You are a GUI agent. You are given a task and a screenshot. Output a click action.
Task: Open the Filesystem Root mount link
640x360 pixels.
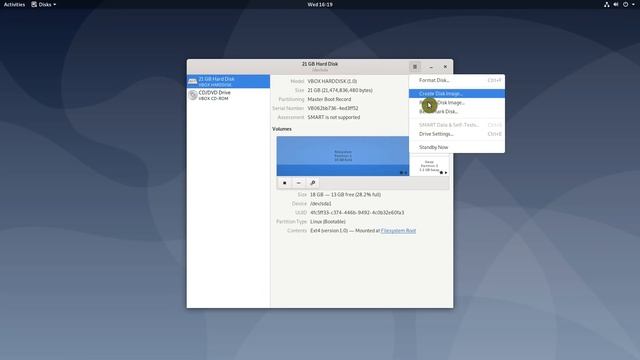pyautogui.click(x=398, y=231)
